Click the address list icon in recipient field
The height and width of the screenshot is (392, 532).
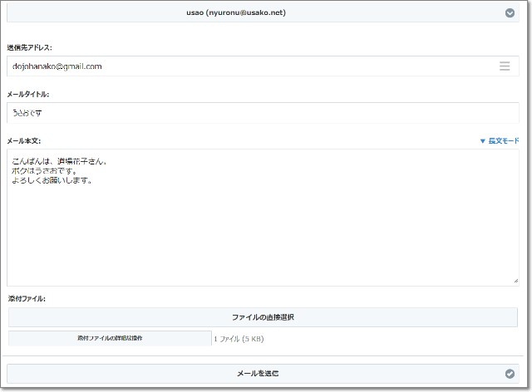pyautogui.click(x=505, y=66)
